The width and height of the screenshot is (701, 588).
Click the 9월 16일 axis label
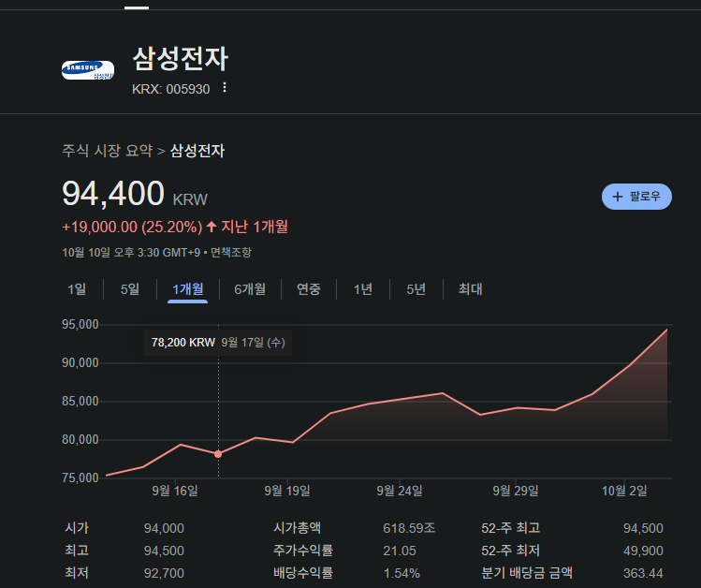(x=175, y=491)
